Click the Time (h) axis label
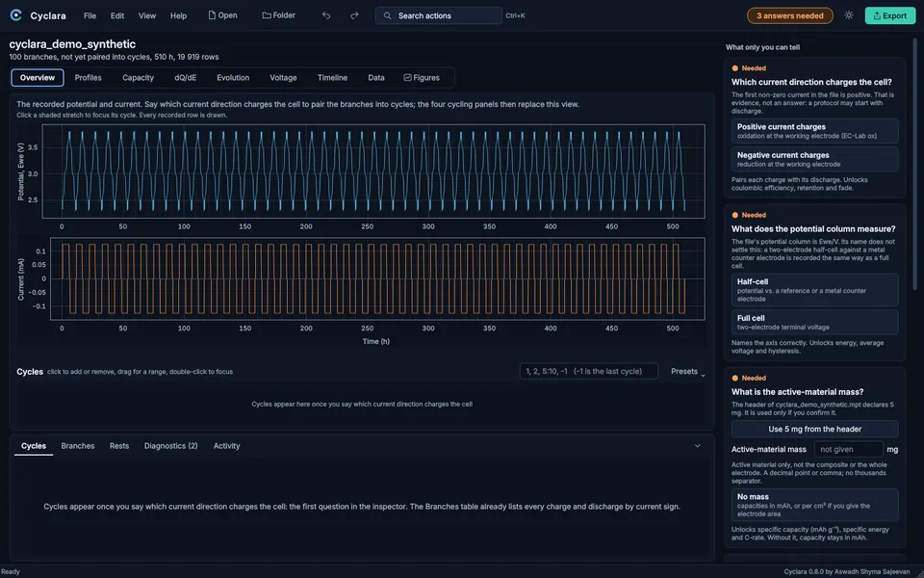Image resolution: width=924 pixels, height=578 pixels. click(376, 341)
